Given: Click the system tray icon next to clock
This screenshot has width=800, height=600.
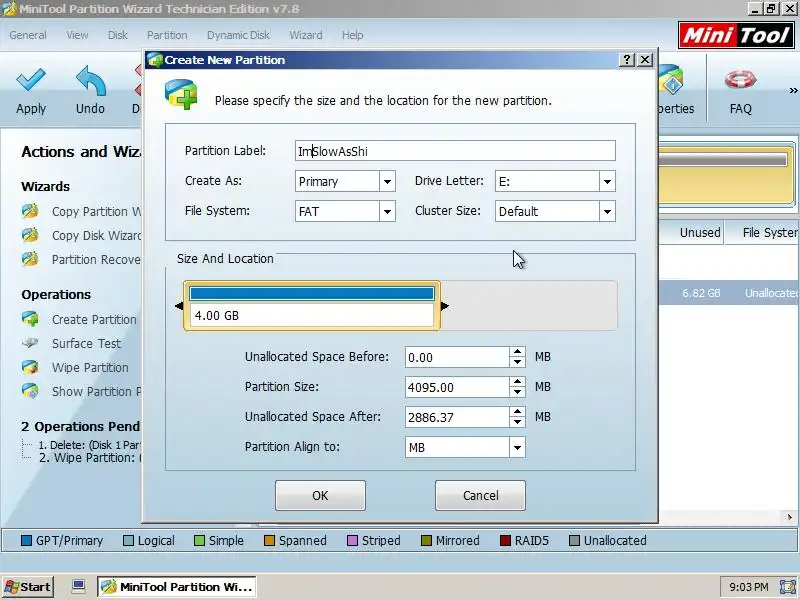Looking at the screenshot, I should click(x=787, y=587).
